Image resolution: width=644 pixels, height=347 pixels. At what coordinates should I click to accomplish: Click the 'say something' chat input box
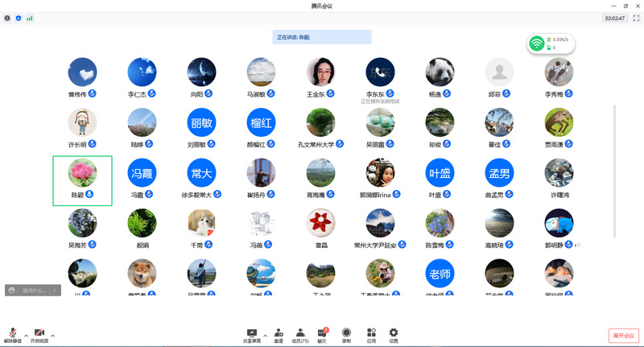click(33, 290)
